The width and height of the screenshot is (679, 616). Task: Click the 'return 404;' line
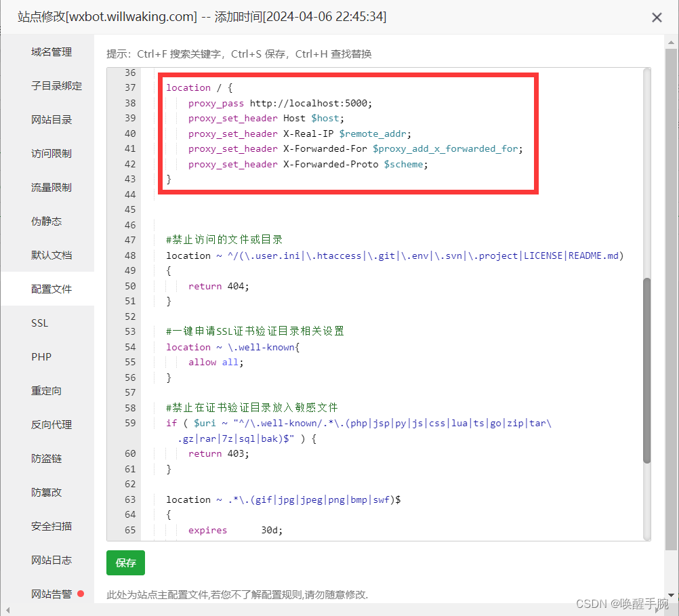[218, 286]
